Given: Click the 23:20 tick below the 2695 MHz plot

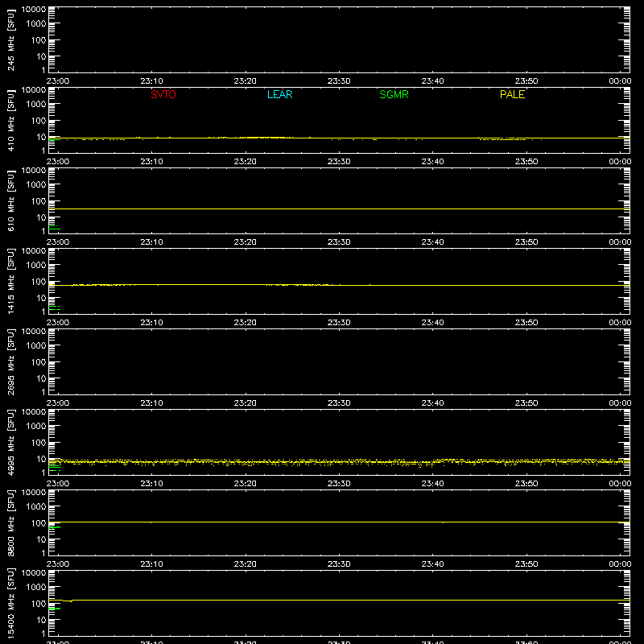Looking at the screenshot, I should pos(246,403).
